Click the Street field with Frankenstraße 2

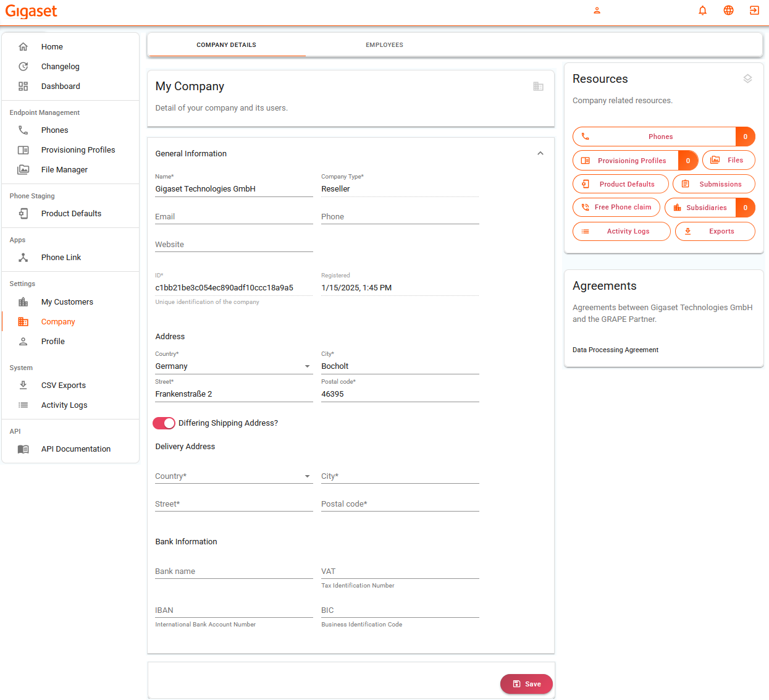(x=234, y=394)
